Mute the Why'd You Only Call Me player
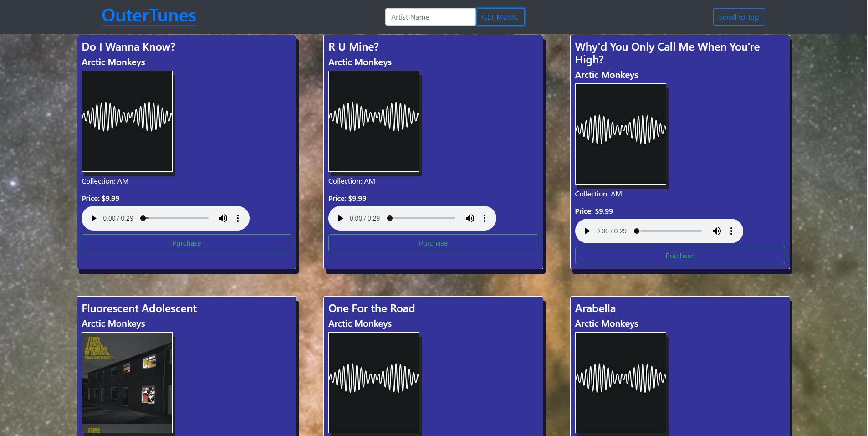Viewport: 868px width, 436px height. tap(717, 231)
